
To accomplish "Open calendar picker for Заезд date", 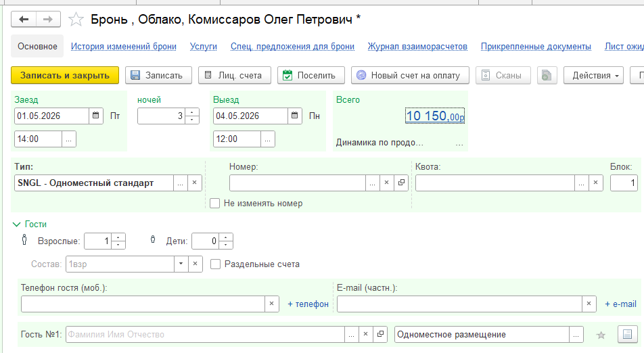I will 95,116.
